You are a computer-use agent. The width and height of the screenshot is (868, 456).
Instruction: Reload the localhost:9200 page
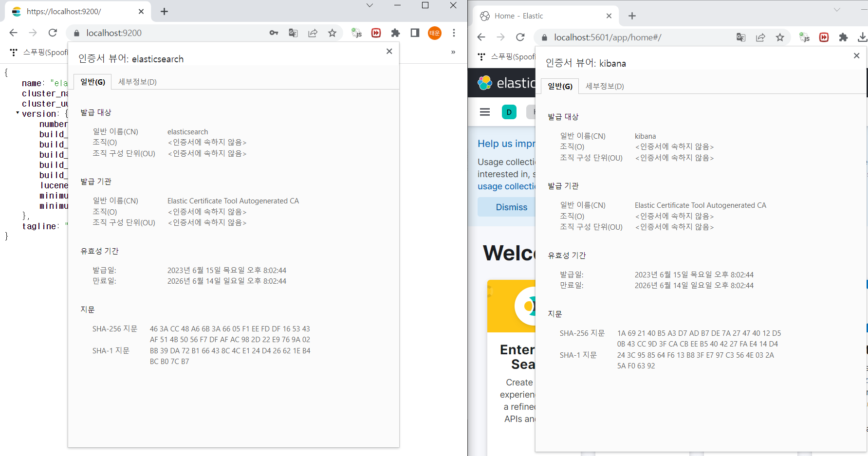pos(53,33)
